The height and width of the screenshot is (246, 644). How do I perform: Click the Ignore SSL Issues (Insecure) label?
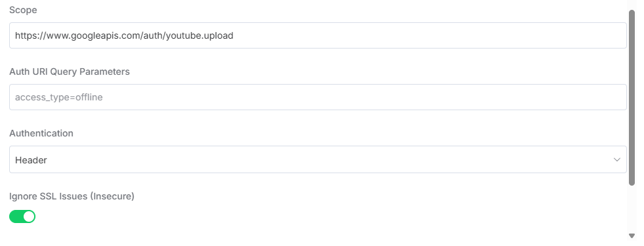72,196
